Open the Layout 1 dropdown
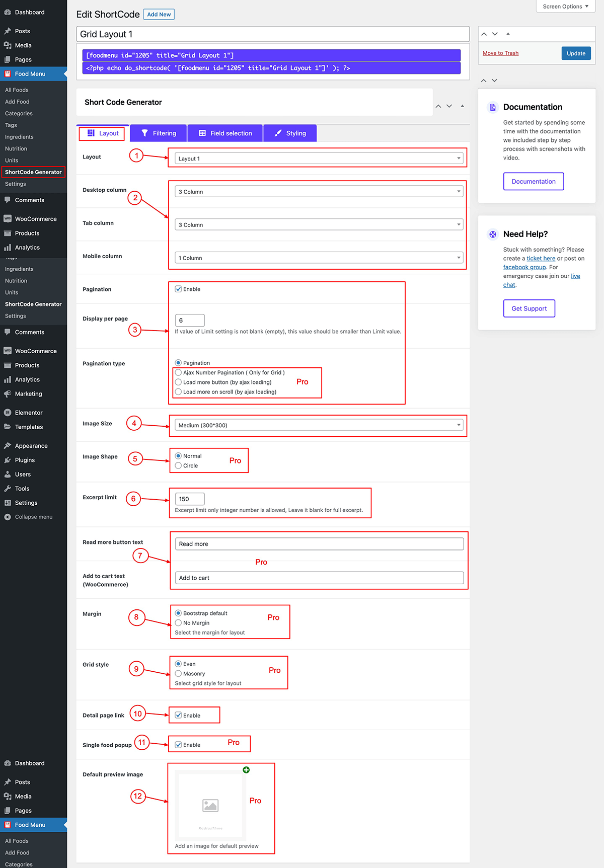This screenshot has height=868, width=604. tap(319, 159)
